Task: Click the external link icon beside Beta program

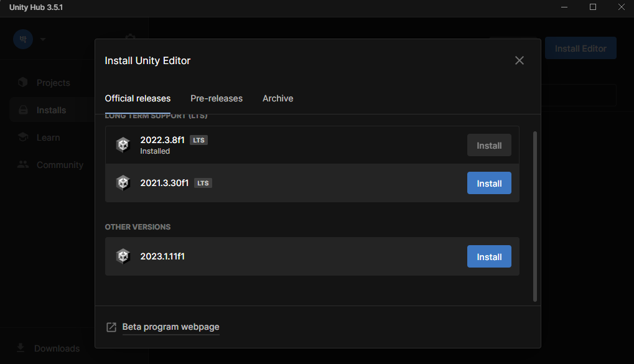Action: click(111, 327)
